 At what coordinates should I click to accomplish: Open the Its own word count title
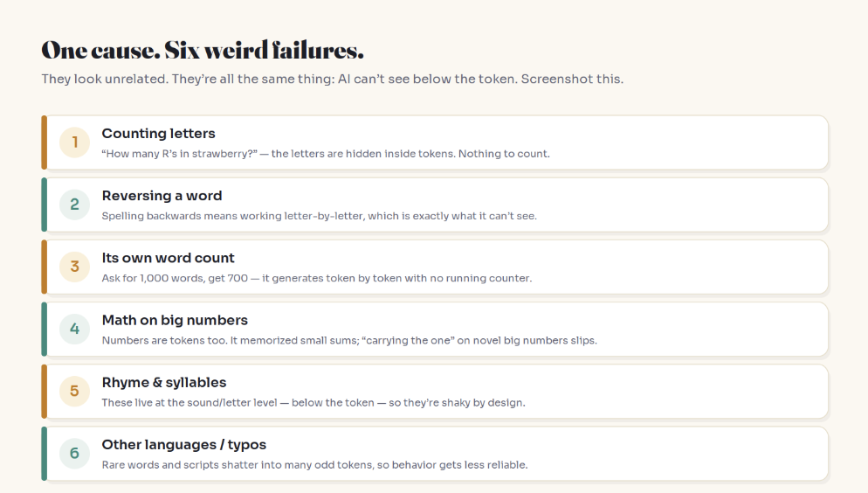coord(168,258)
